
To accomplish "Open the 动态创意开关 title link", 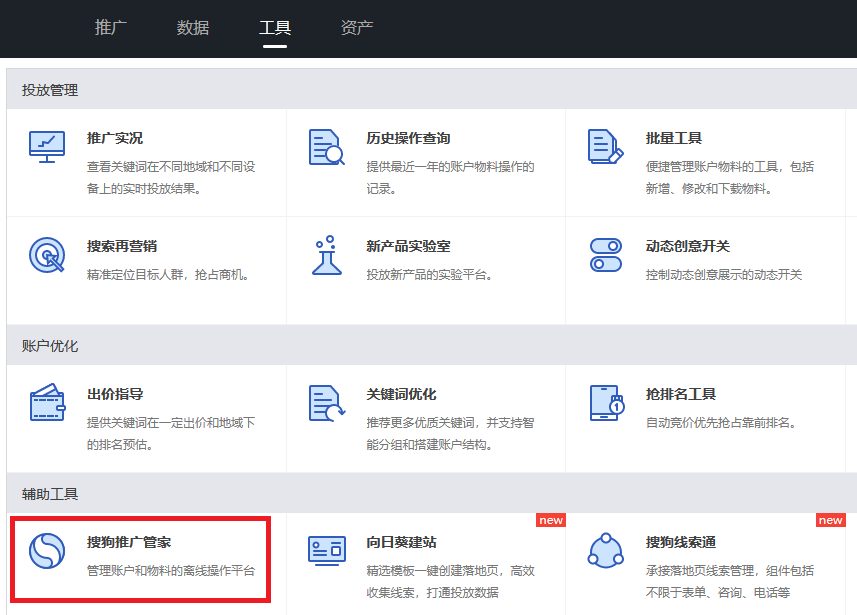I will [688, 247].
